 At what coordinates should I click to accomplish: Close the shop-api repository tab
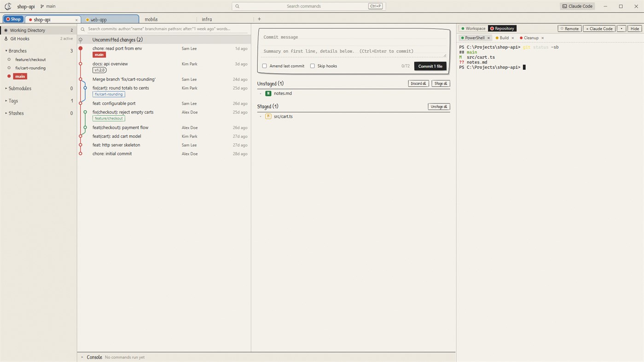76,20
